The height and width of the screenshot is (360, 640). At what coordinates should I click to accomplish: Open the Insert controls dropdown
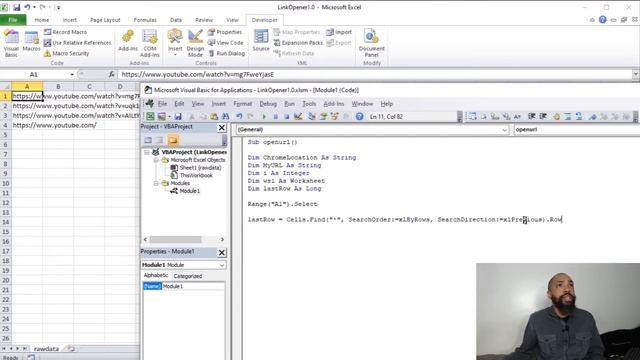pos(175,43)
